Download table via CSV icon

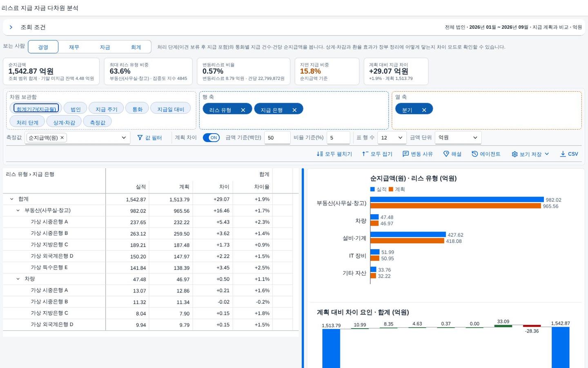[x=563, y=154]
